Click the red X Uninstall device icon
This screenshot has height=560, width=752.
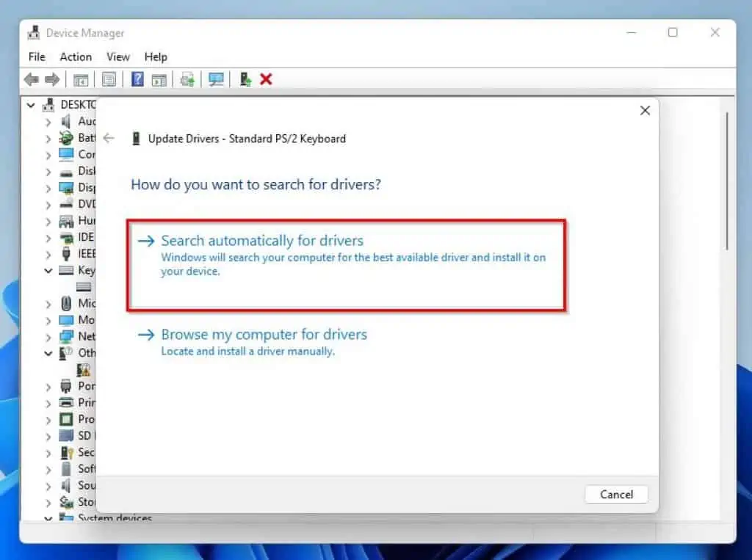pos(266,79)
